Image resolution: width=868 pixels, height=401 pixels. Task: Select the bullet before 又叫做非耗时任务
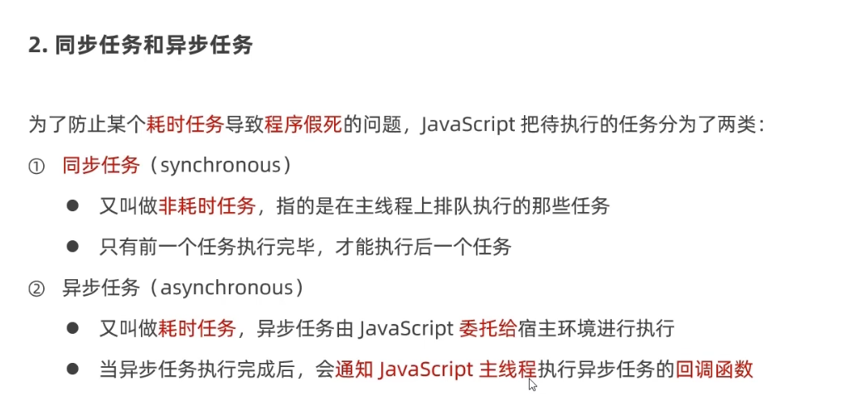point(72,205)
